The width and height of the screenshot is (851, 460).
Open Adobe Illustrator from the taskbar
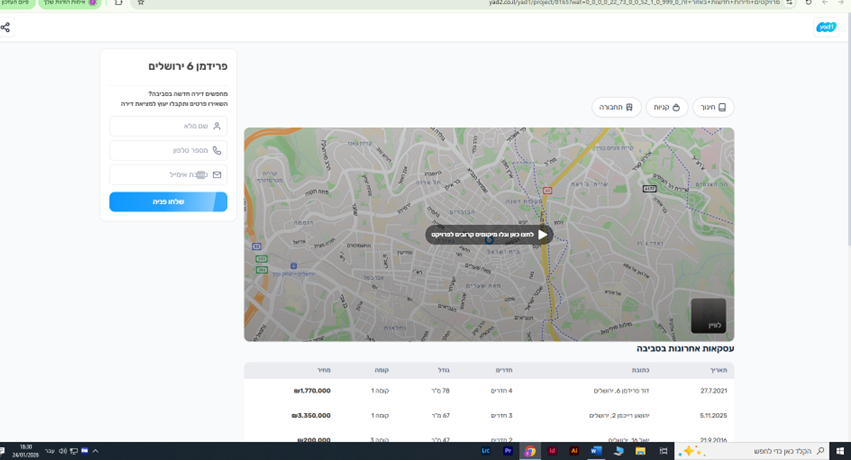[574, 451]
